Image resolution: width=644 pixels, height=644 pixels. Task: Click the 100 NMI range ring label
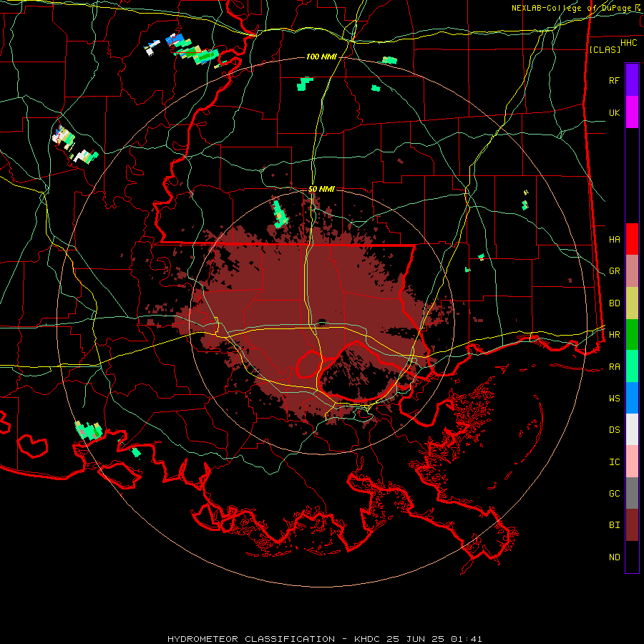coord(321,57)
